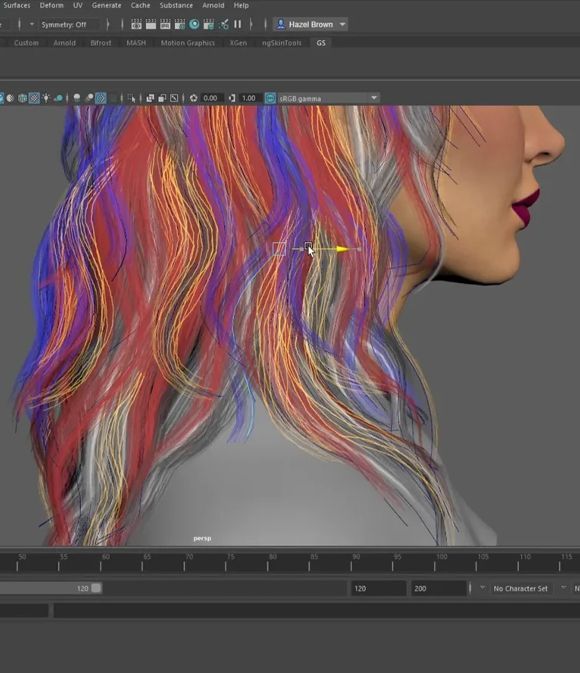Open the Light Editor icon
Viewport: 580px width, 673px height.
(223, 24)
